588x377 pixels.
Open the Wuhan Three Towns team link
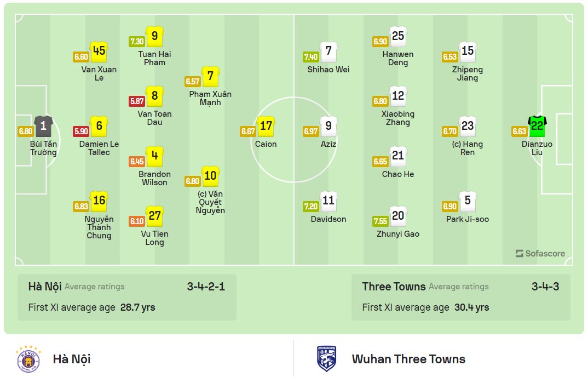[408, 359]
